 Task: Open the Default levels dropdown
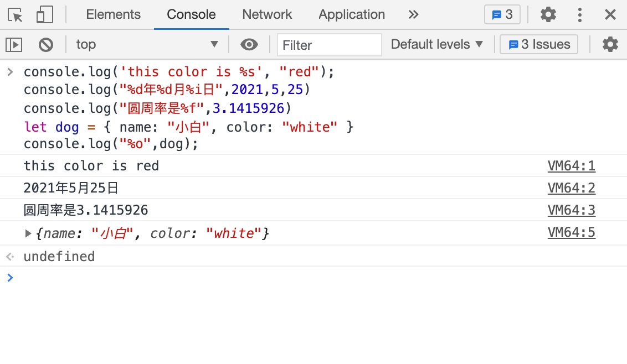437,44
